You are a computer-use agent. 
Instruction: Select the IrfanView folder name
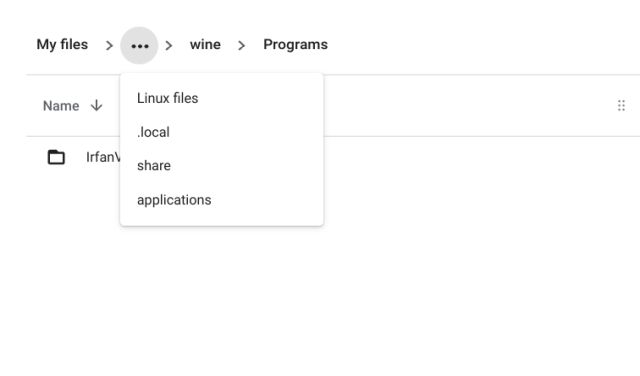103,157
